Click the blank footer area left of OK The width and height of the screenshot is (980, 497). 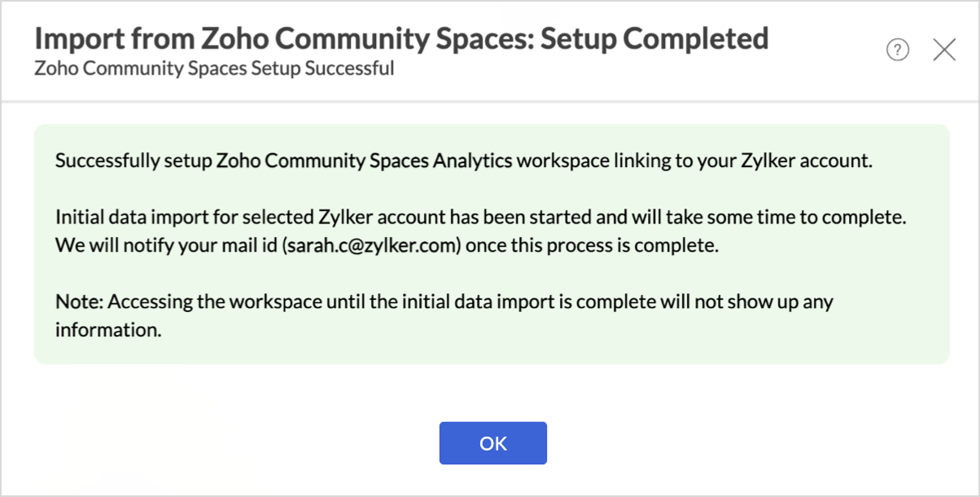pos(244,442)
